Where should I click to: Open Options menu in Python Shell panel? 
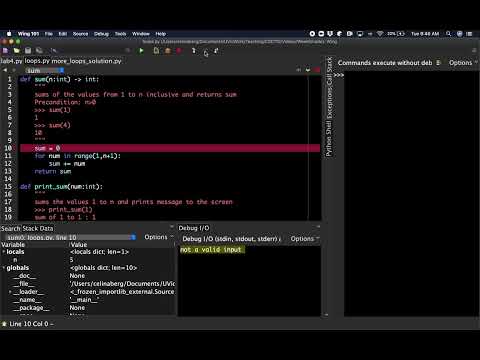pyautogui.click(x=463, y=63)
